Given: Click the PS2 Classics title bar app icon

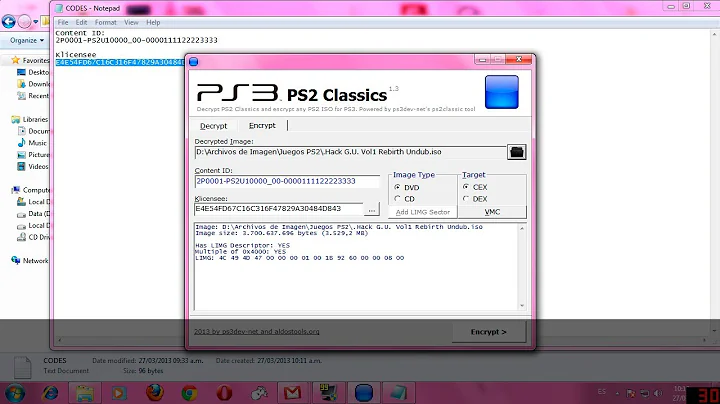Looking at the screenshot, I should (194, 62).
